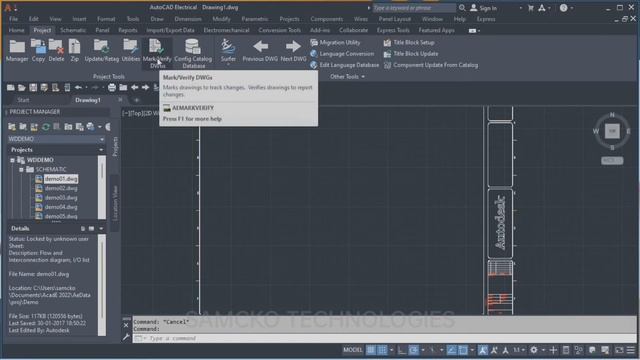This screenshot has height=360, width=640.
Task: Open the Sign In dropdown
Action: tap(521, 8)
